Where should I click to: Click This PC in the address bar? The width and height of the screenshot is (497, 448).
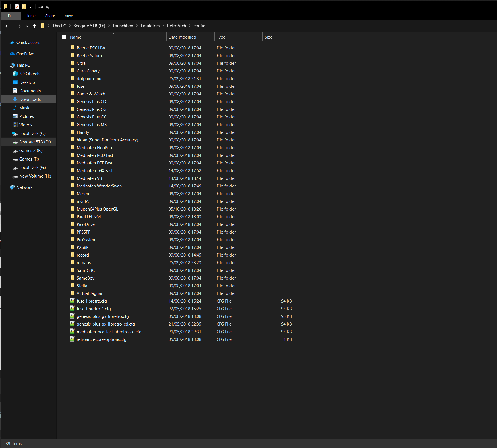[59, 26]
